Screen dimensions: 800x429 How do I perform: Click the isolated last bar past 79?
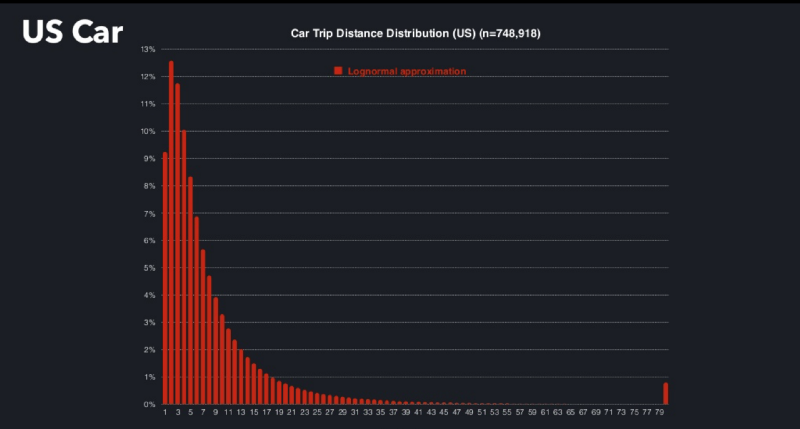[666, 393]
